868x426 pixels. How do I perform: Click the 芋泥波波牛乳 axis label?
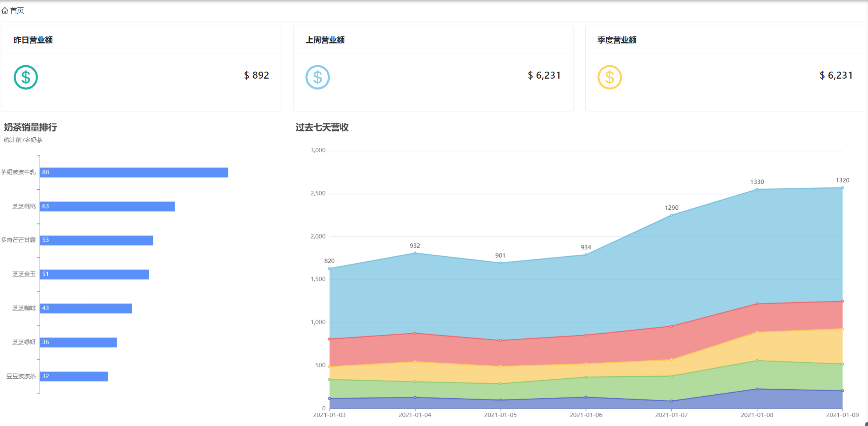pos(18,172)
